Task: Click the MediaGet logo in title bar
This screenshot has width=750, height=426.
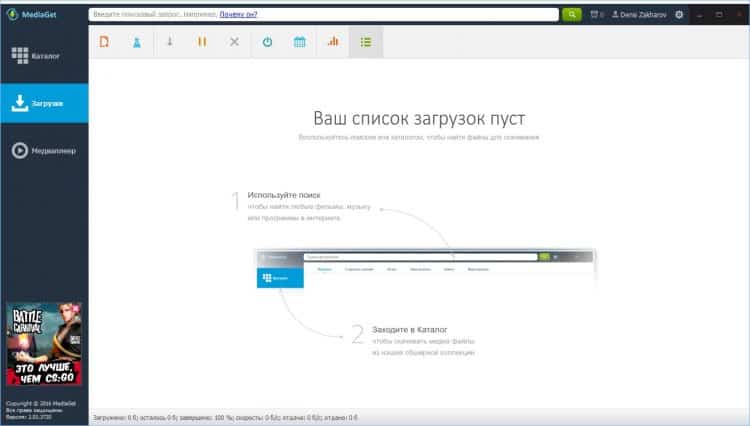Action: pyautogui.click(x=36, y=15)
